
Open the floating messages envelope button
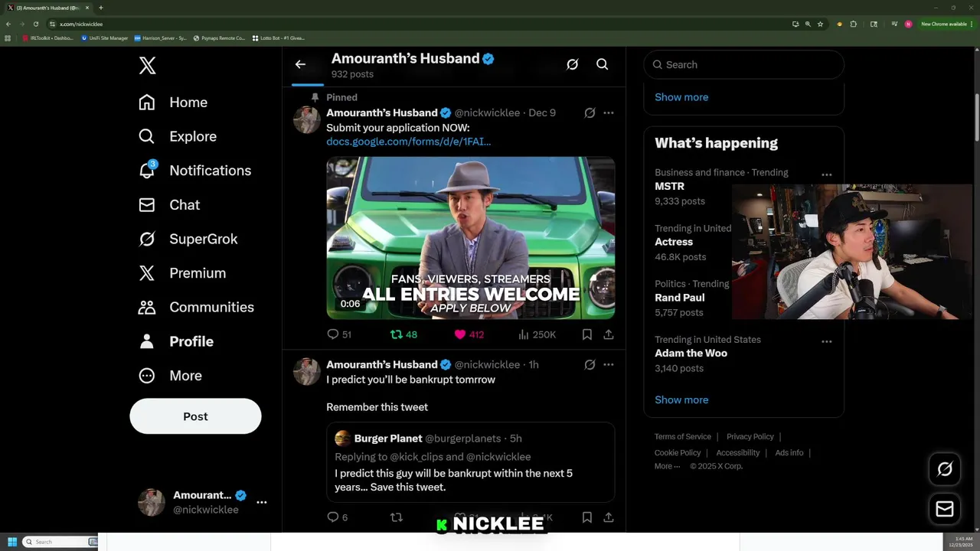945,509
